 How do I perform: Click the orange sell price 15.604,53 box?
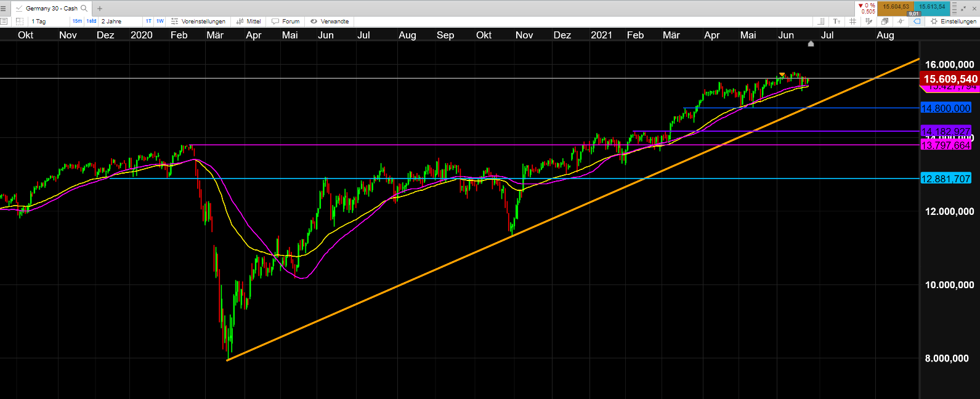tap(895, 7)
